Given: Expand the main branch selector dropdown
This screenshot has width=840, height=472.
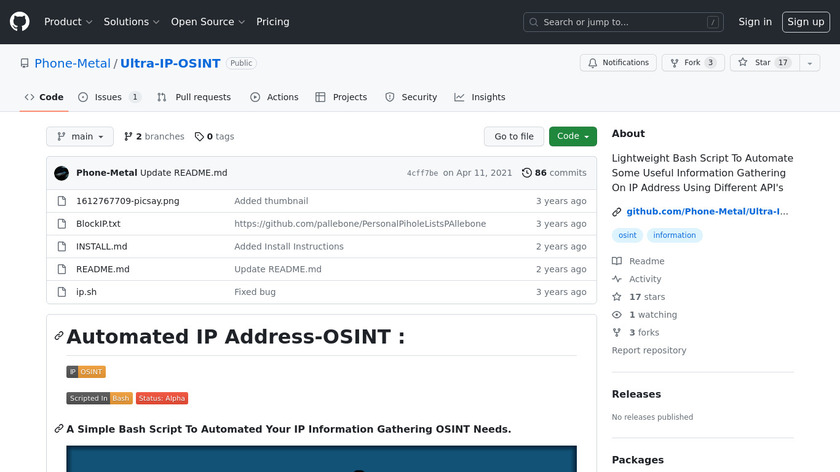Looking at the screenshot, I should [x=80, y=137].
